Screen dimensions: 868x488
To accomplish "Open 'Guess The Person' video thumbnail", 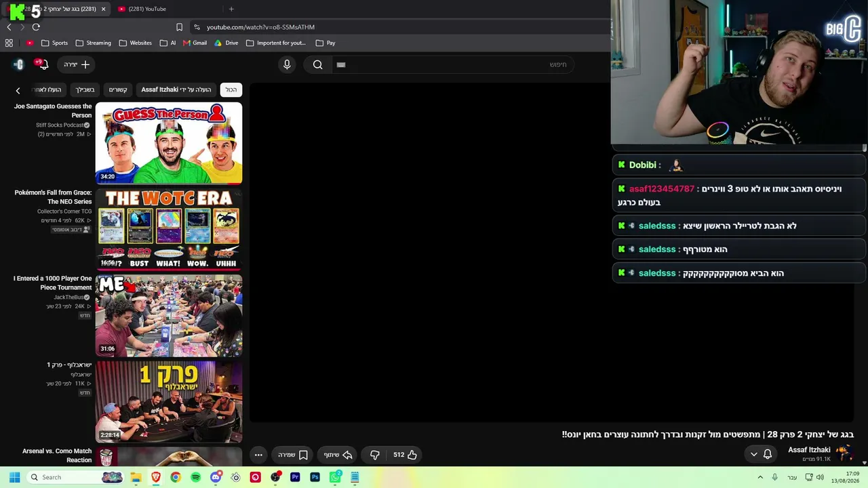I will [169, 143].
